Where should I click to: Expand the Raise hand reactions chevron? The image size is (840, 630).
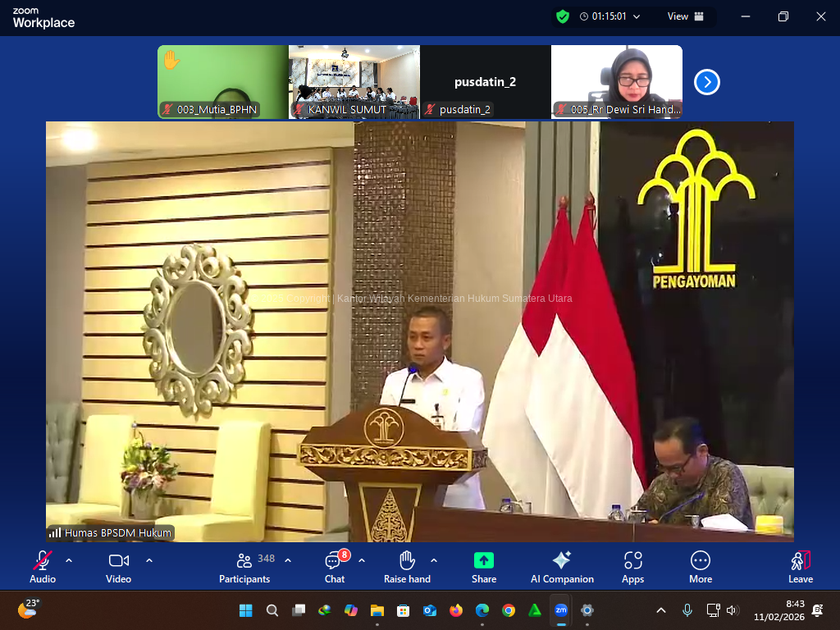(x=434, y=560)
